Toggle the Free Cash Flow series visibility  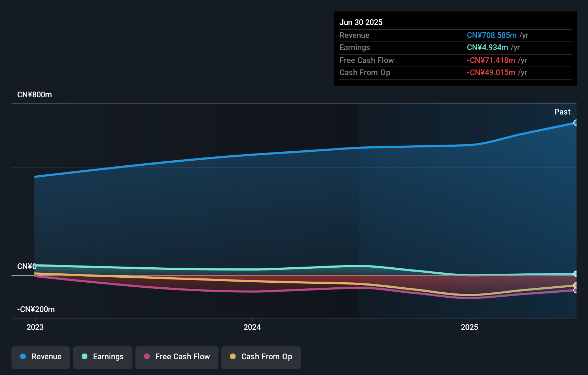click(x=177, y=357)
